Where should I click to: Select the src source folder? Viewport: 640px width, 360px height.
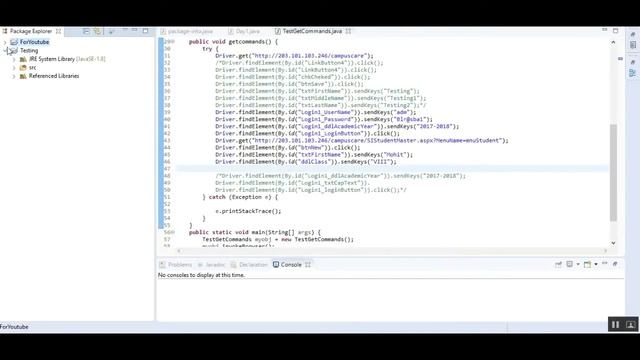click(x=32, y=68)
